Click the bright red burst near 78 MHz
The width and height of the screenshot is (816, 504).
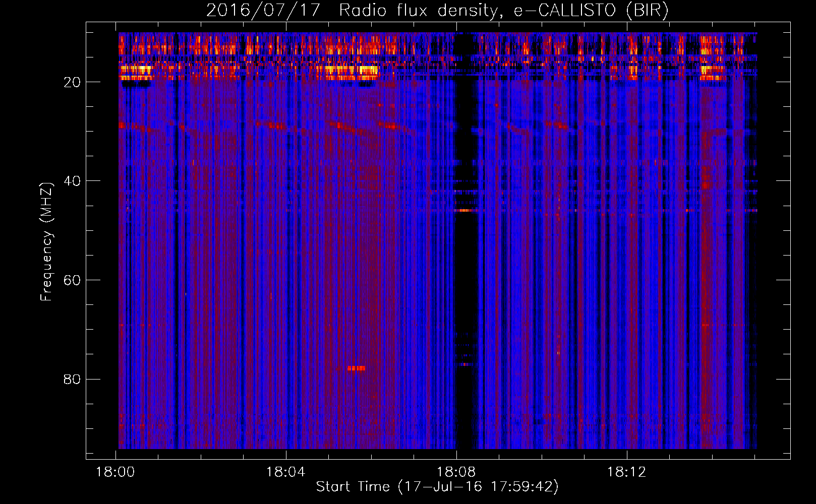point(356,368)
